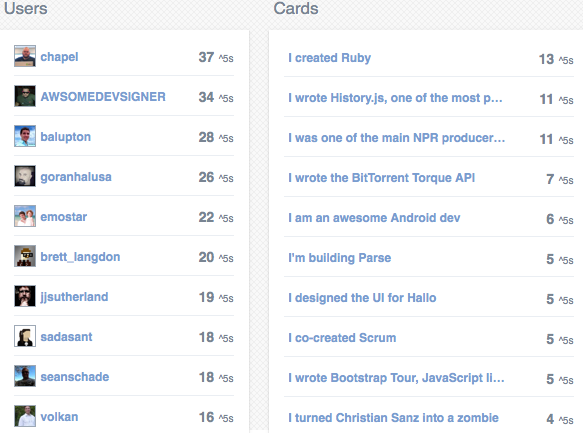Select the Bootstrap Tour card link

[396, 378]
